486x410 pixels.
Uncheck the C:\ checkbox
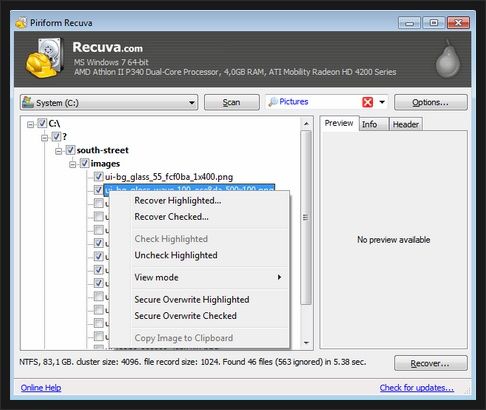tap(42, 123)
